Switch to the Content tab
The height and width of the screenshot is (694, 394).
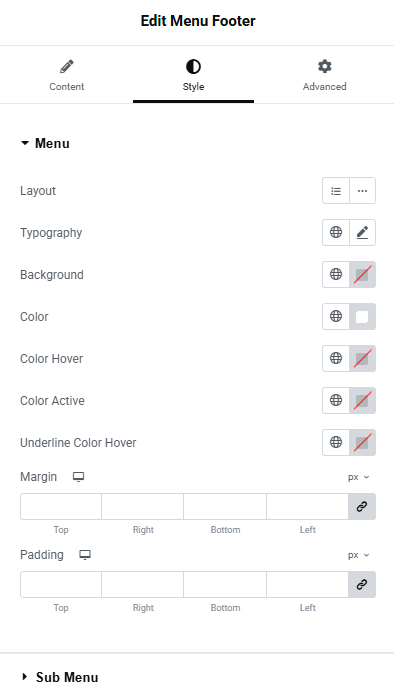click(x=67, y=75)
